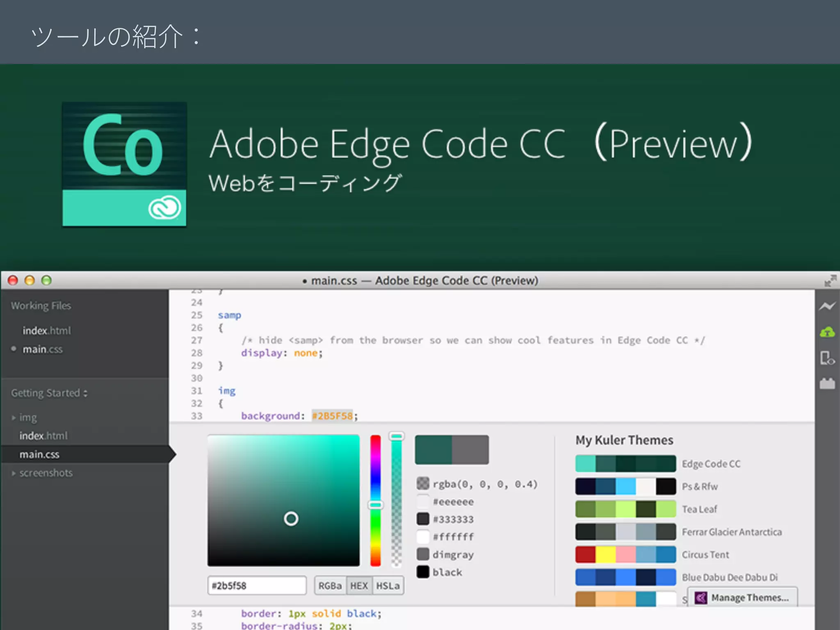Pick the black color swatch
The image size is (840, 630).
click(423, 572)
